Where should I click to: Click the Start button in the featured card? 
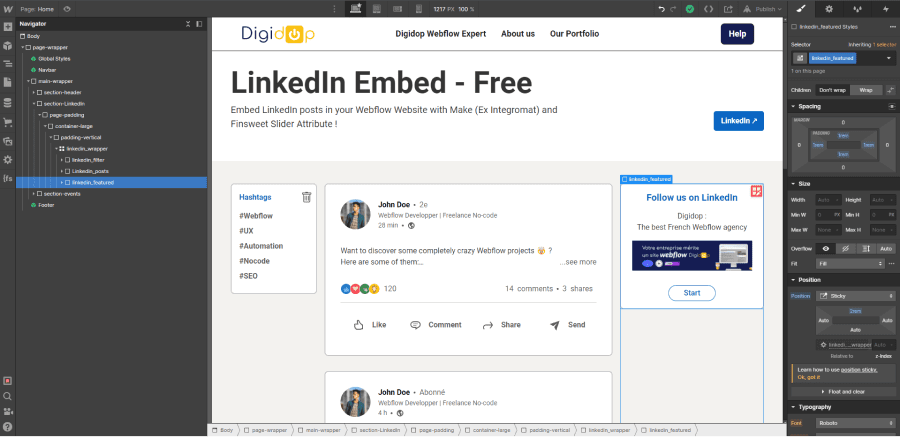[692, 293]
